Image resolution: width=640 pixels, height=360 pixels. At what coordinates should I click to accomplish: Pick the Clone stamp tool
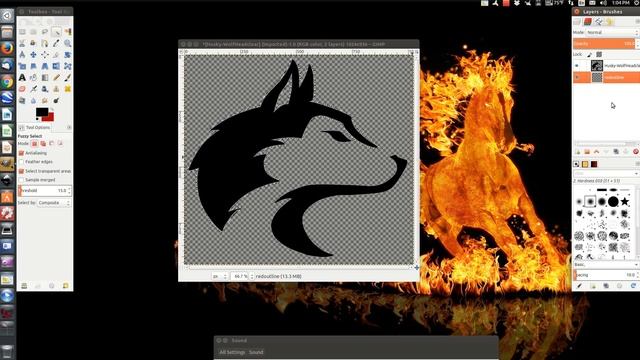click(x=56, y=89)
